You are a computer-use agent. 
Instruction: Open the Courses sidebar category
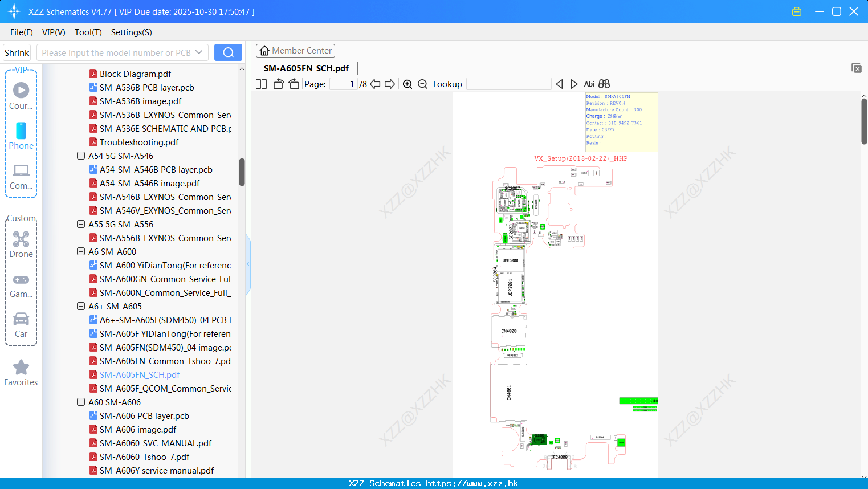point(21,96)
